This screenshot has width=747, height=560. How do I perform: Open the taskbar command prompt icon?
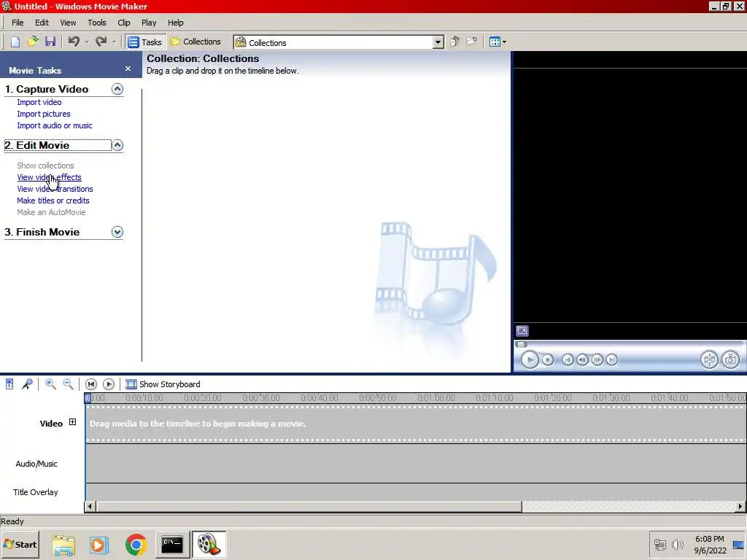pyautogui.click(x=172, y=545)
